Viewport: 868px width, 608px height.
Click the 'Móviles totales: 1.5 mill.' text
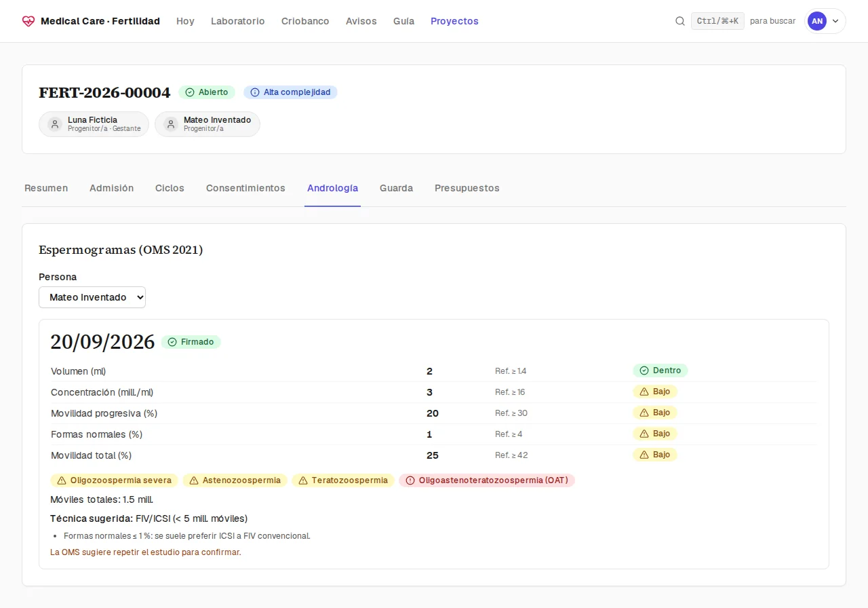[102, 499]
